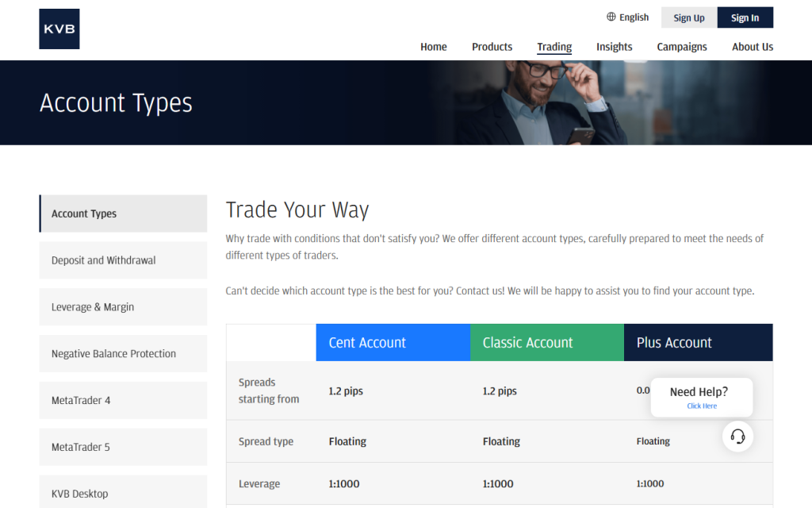Select the Trading navigation item
Screen dimensions: 812x508
coord(553,47)
